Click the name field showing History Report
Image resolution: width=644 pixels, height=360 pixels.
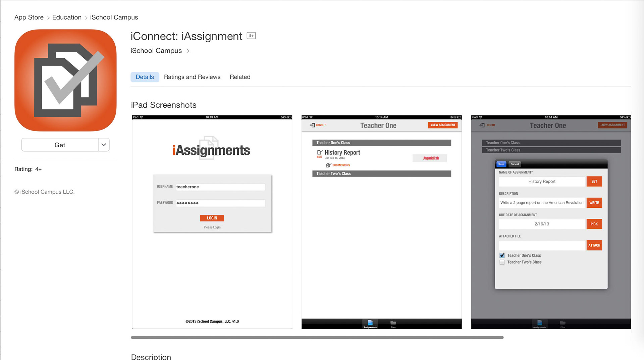pos(542,182)
